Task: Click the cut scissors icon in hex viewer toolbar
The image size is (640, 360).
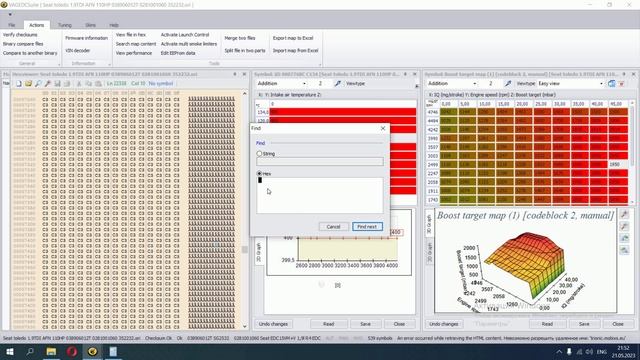Action: (79, 83)
